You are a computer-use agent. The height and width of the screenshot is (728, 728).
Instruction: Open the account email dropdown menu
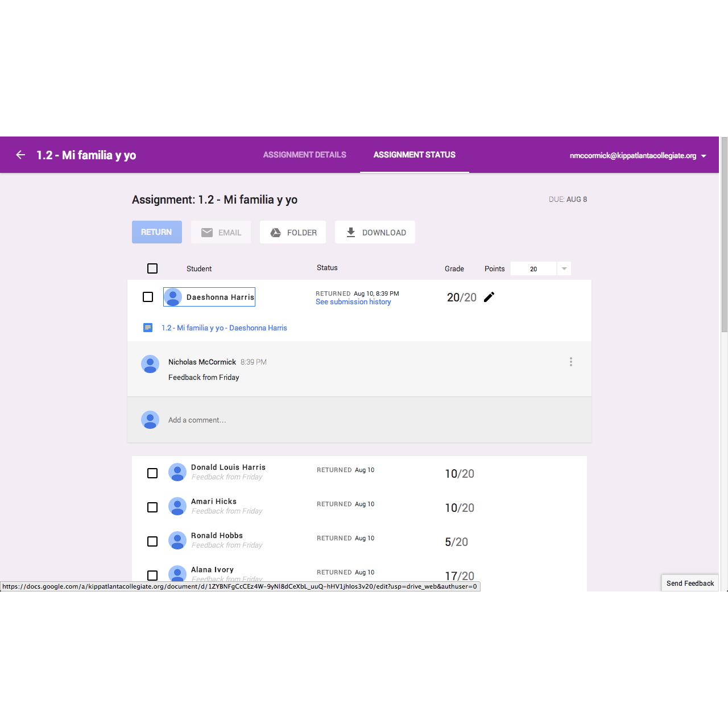coord(704,156)
